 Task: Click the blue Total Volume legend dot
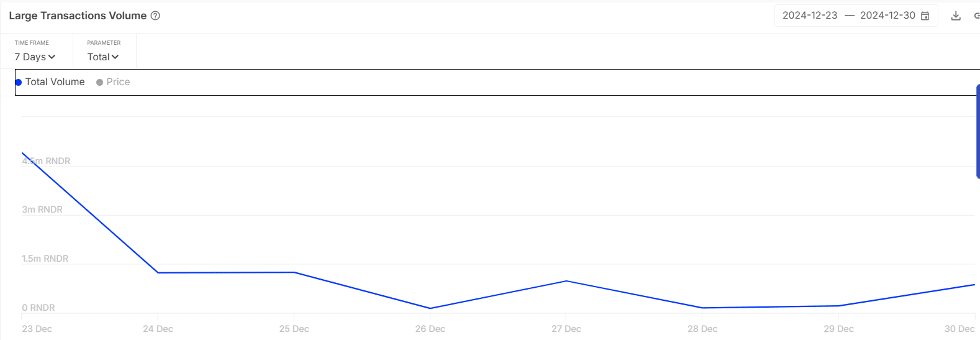[19, 82]
